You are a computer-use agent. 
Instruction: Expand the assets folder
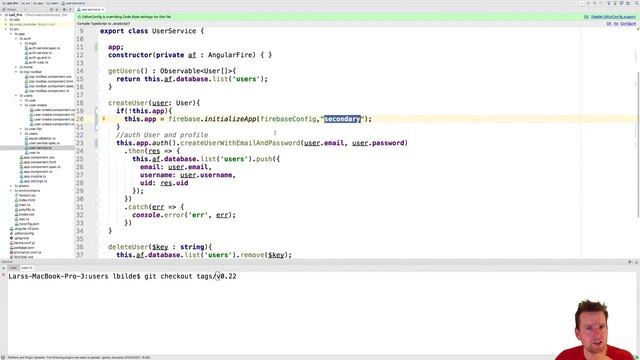pyautogui.click(x=11, y=186)
